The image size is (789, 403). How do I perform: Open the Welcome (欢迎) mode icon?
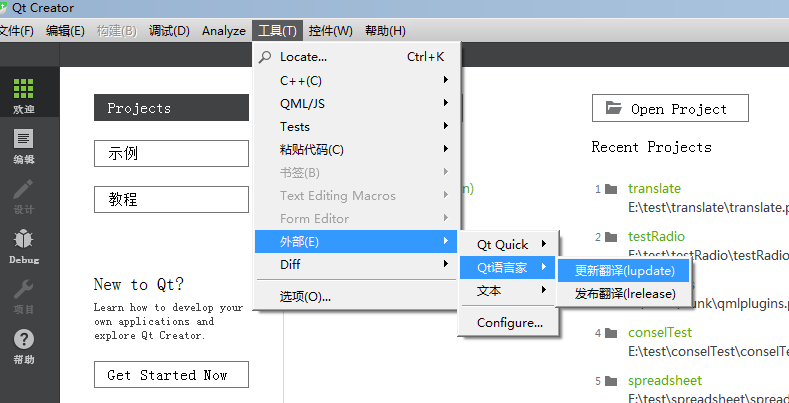[23, 89]
